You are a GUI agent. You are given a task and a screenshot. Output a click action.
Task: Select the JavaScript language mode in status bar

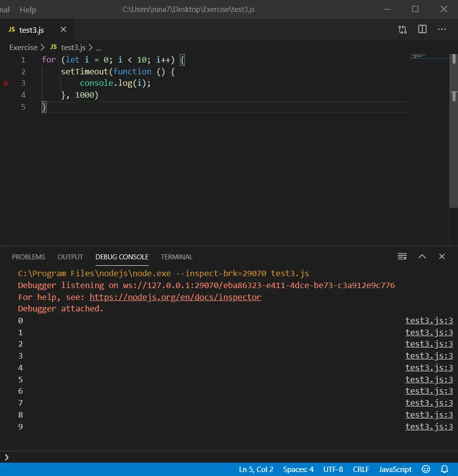coord(395,469)
